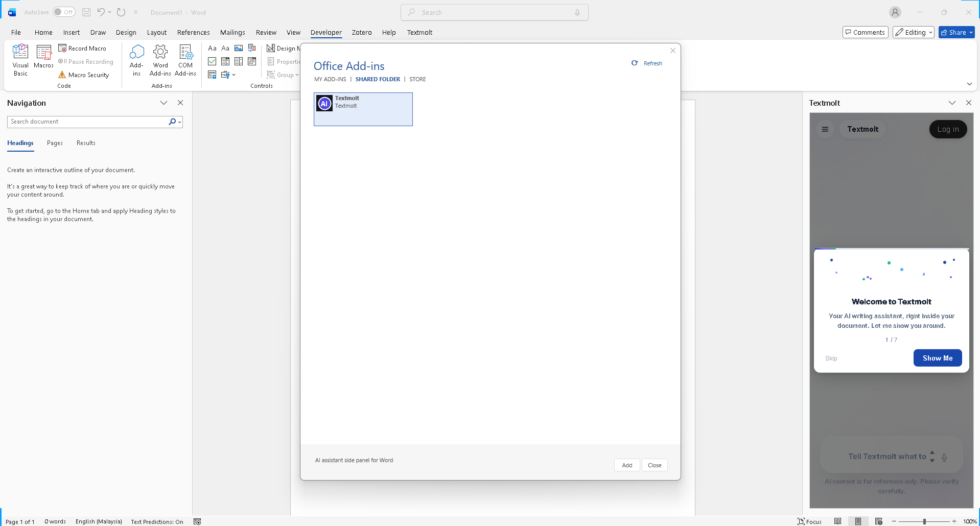The height and width of the screenshot is (526, 980).
Task: Toggle AutoSave switch
Action: [64, 12]
